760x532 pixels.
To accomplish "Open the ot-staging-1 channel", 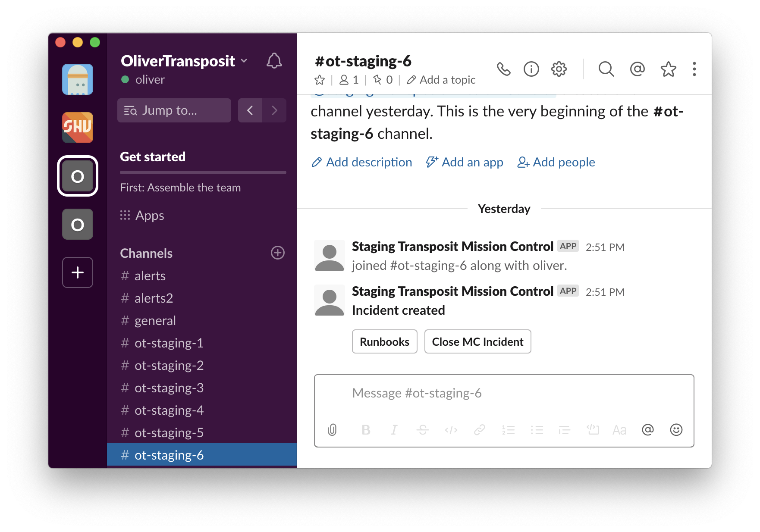I will click(202, 343).
